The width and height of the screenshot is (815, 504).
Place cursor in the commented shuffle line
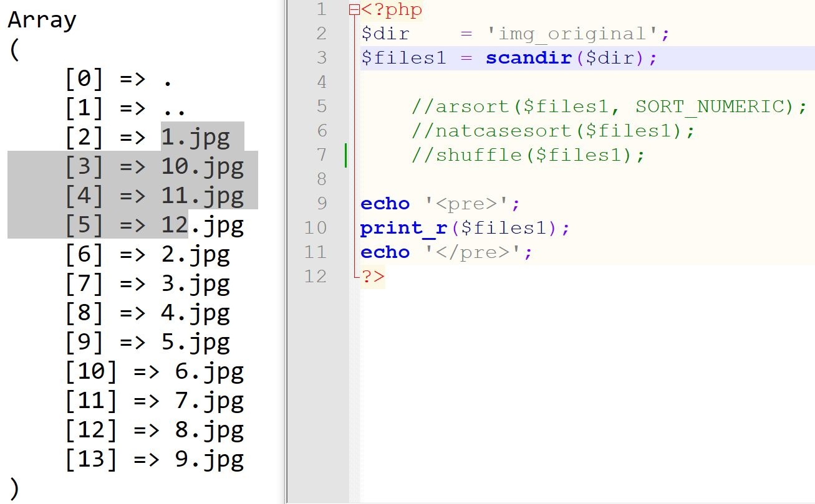click(x=528, y=155)
